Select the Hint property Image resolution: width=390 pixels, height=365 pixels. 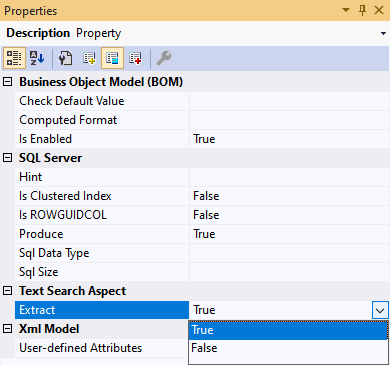click(102, 177)
